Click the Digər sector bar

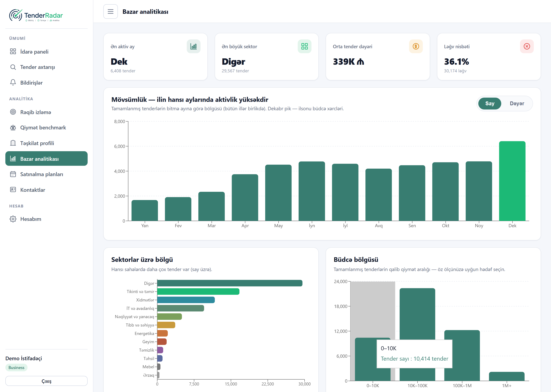[230, 283]
